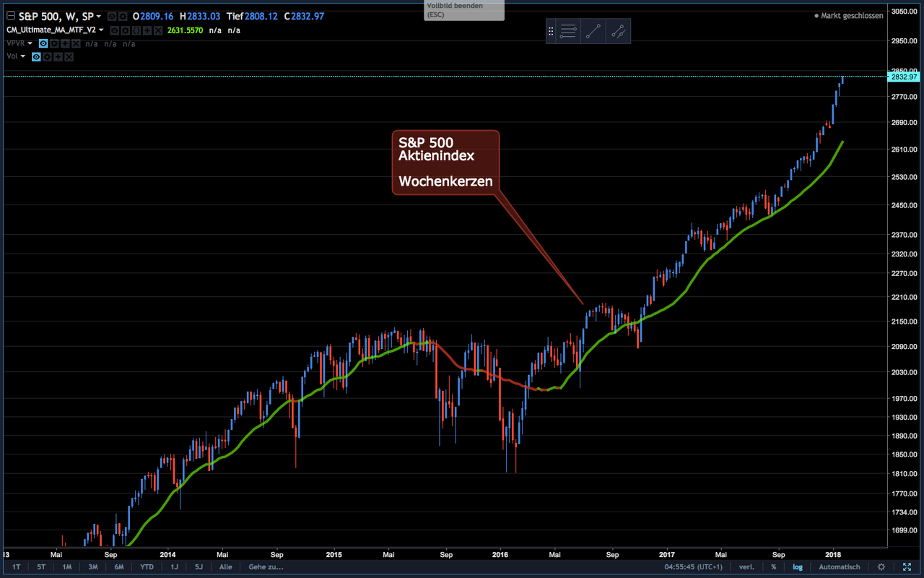
Task: Click the 'Markt geschlossen' market status
Action: coord(848,15)
